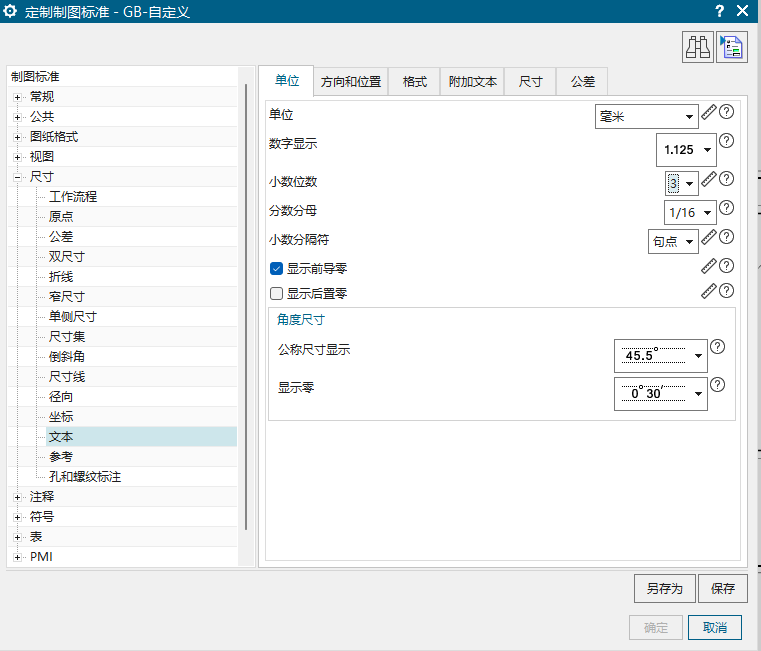The image size is (761, 651).
Task: Open the 小数分隔符 句点 dropdown
Action: coord(673,241)
